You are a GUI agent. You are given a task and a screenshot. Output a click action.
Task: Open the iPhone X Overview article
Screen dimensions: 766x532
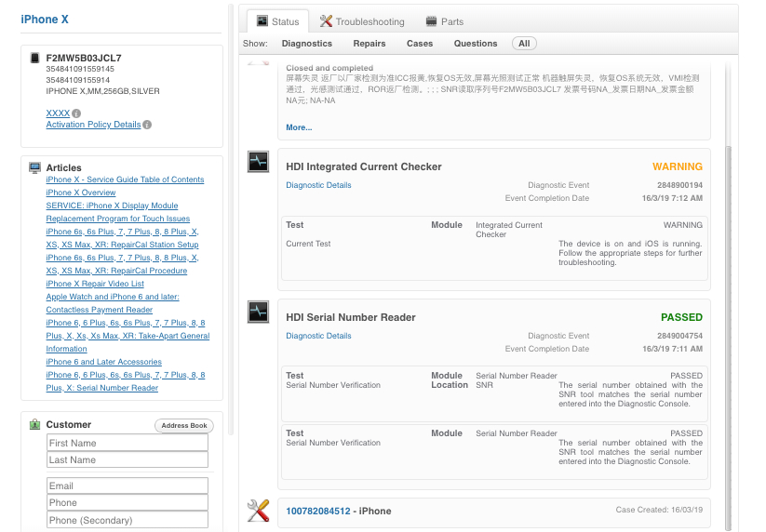81,193
